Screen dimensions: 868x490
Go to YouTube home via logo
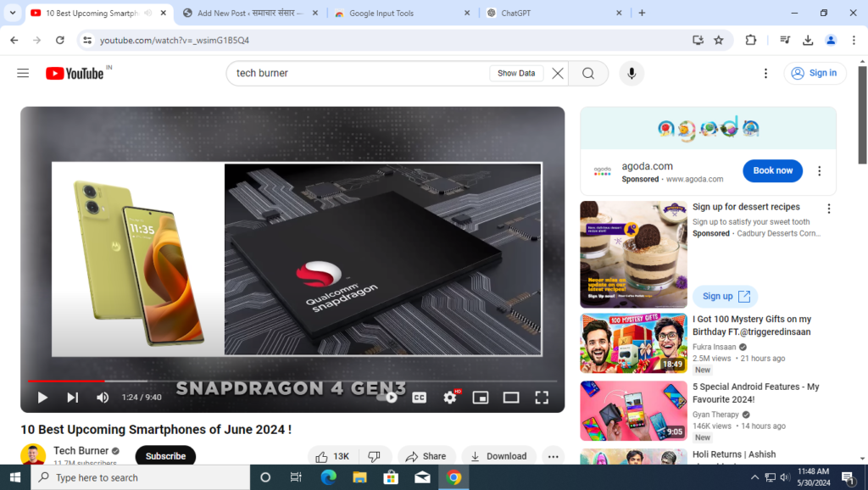tap(75, 73)
